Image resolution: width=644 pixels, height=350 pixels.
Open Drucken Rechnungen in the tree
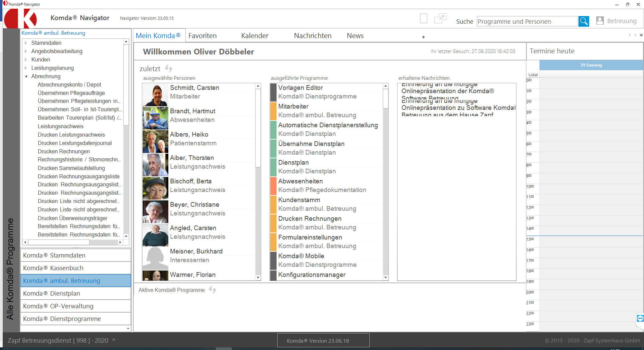(64, 151)
